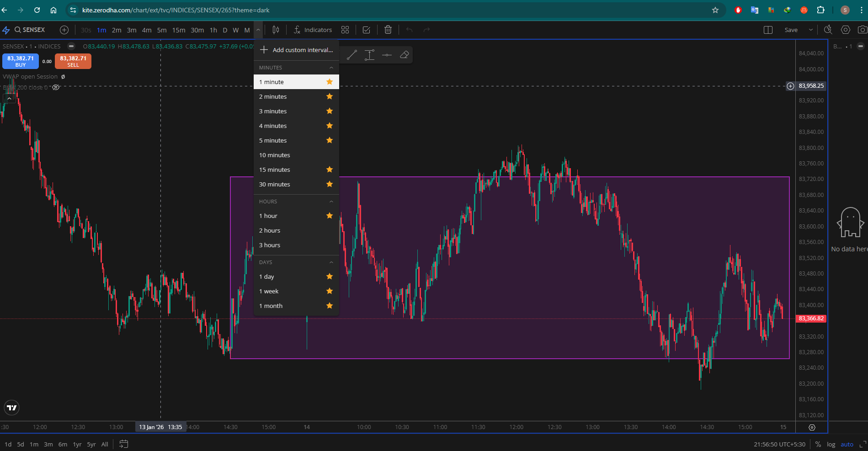The image size is (868, 451).
Task: Open the Indicators dialog
Action: tap(313, 30)
